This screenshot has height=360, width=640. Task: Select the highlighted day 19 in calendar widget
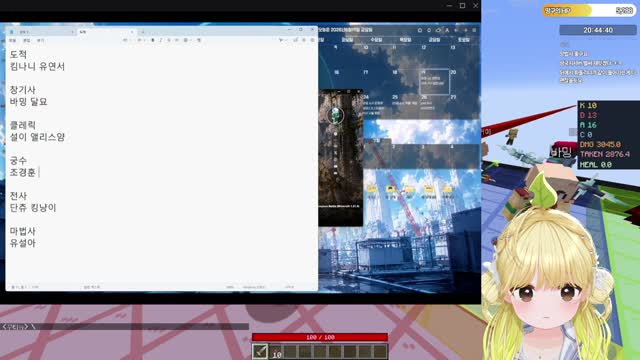click(x=435, y=82)
